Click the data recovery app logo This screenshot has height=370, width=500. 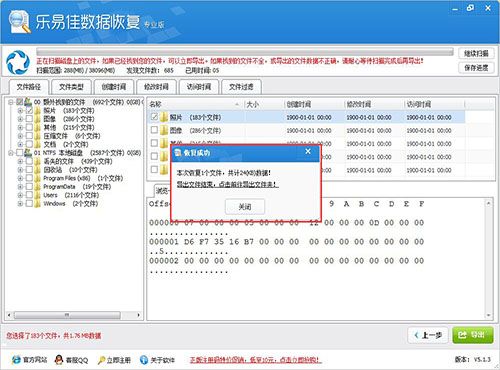coord(20,22)
